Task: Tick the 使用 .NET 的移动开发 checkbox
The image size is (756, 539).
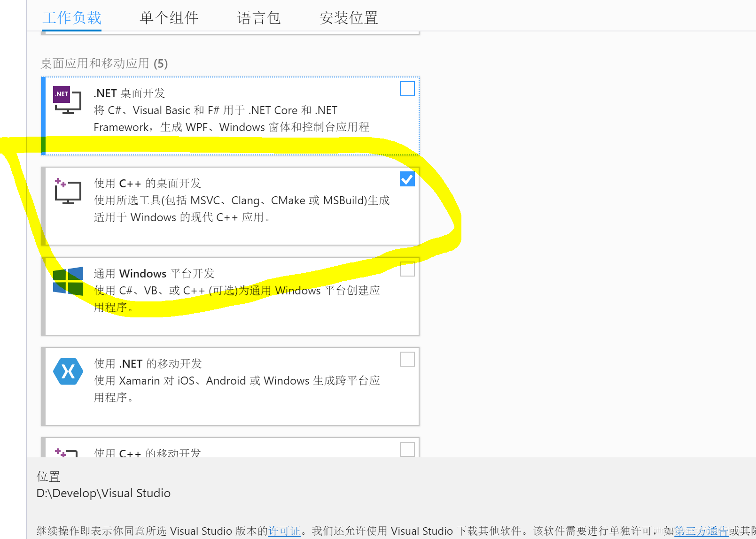Action: tap(407, 359)
